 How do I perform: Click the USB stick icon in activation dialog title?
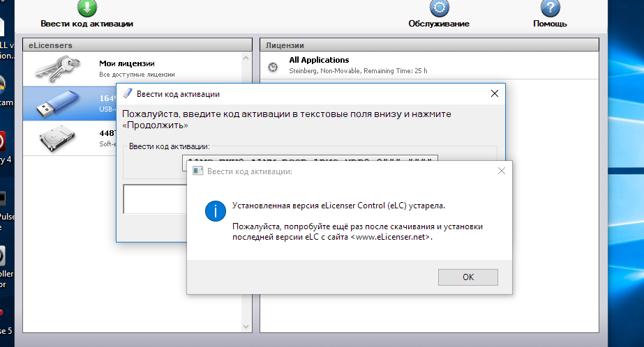(x=128, y=93)
